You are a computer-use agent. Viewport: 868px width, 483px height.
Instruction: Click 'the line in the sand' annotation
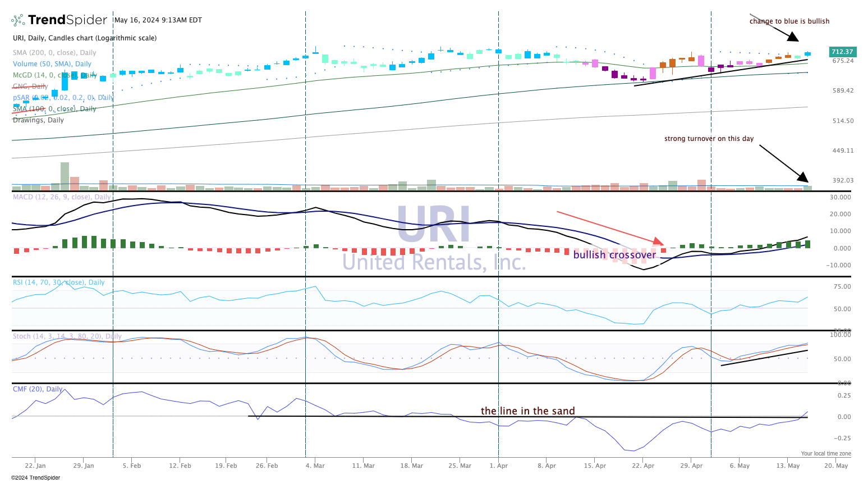click(528, 411)
